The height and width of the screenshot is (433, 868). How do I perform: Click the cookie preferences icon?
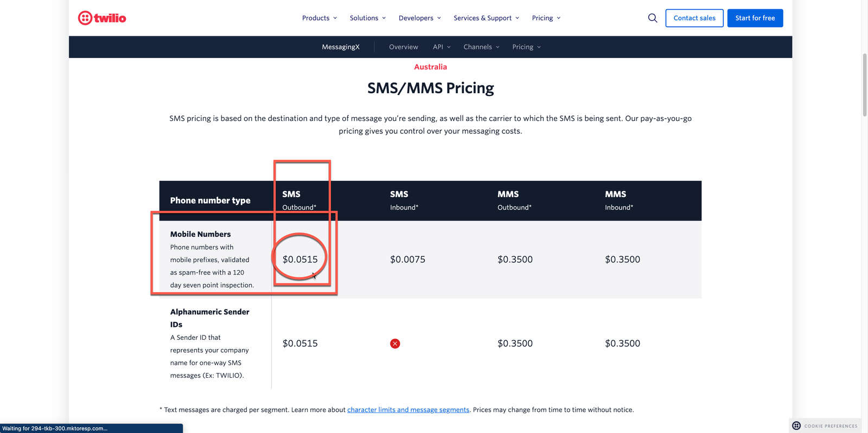point(796,425)
